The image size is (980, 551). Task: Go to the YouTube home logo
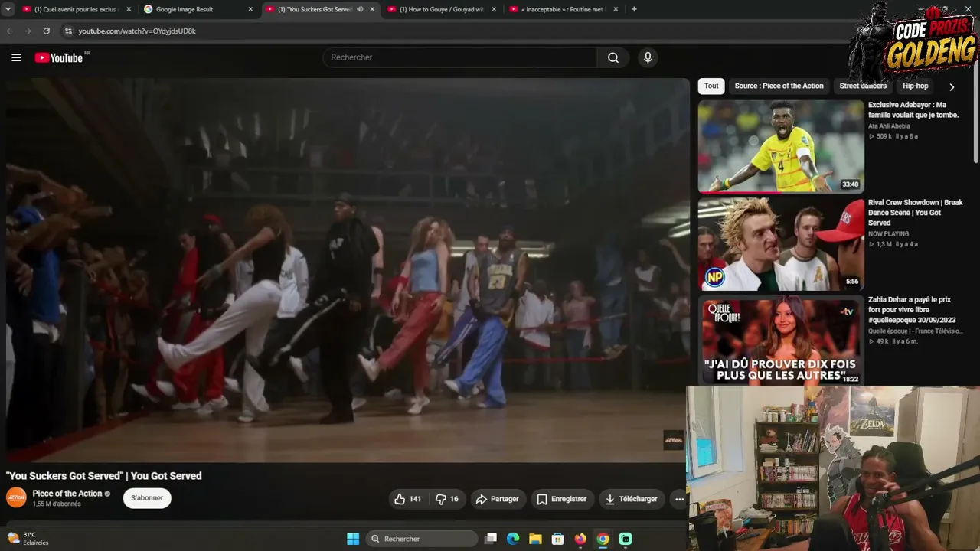click(59, 57)
